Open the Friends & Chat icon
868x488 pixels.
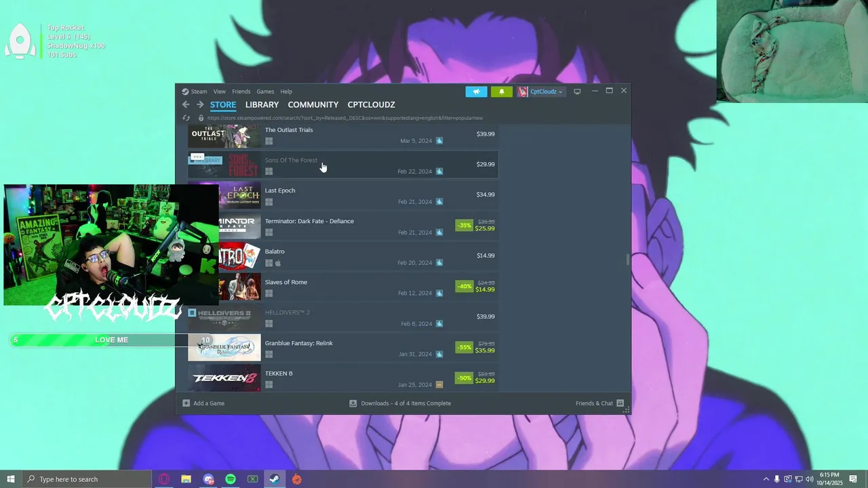tap(620, 403)
